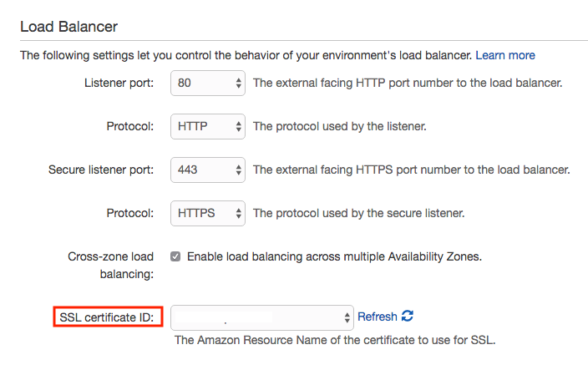Screen dimensions: 588x370
Task: Click the introductory load balancer settings sentence
Action: coord(246,55)
